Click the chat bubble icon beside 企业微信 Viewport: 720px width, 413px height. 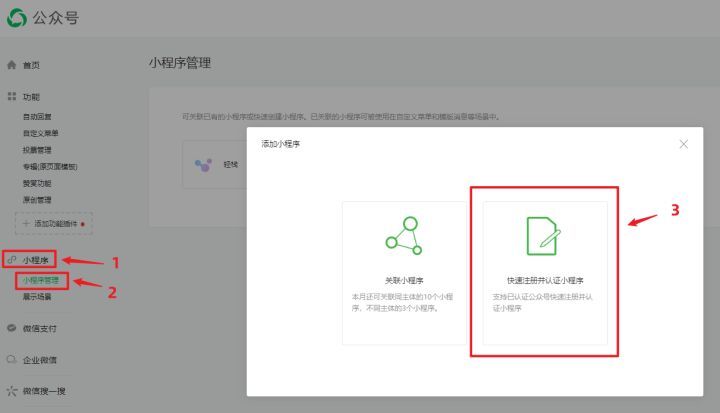tap(12, 359)
